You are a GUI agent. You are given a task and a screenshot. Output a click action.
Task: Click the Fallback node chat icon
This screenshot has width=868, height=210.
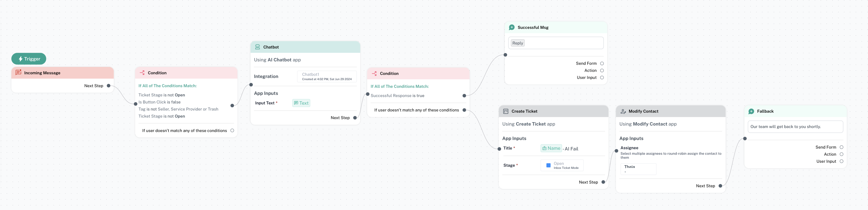(x=751, y=111)
